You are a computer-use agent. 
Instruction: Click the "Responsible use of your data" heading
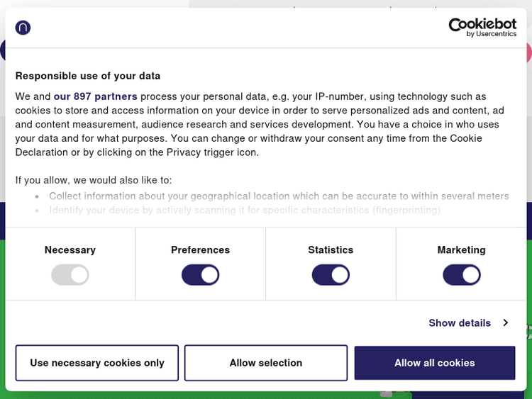pos(88,76)
